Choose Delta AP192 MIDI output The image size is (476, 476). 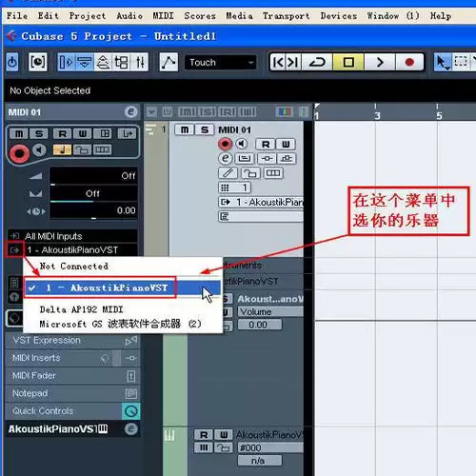(81, 309)
